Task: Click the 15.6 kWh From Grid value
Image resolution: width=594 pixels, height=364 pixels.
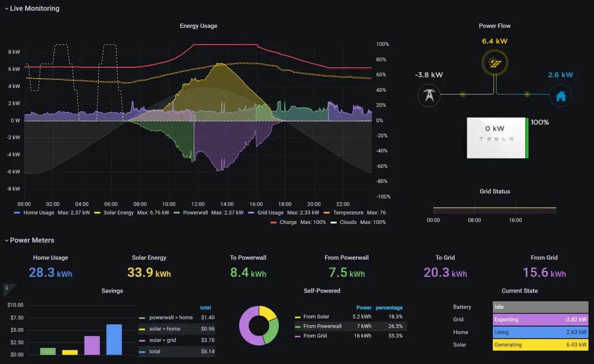Action: click(544, 272)
